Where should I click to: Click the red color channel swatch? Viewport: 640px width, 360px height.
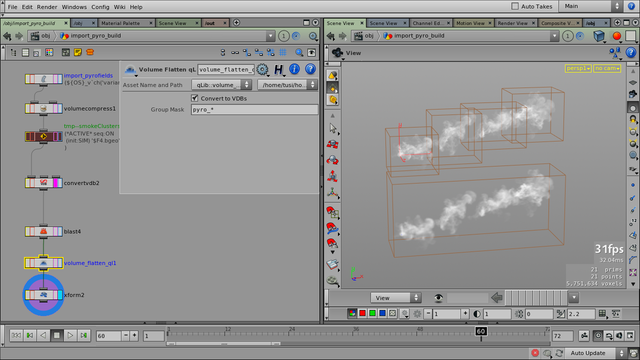(x=362, y=313)
